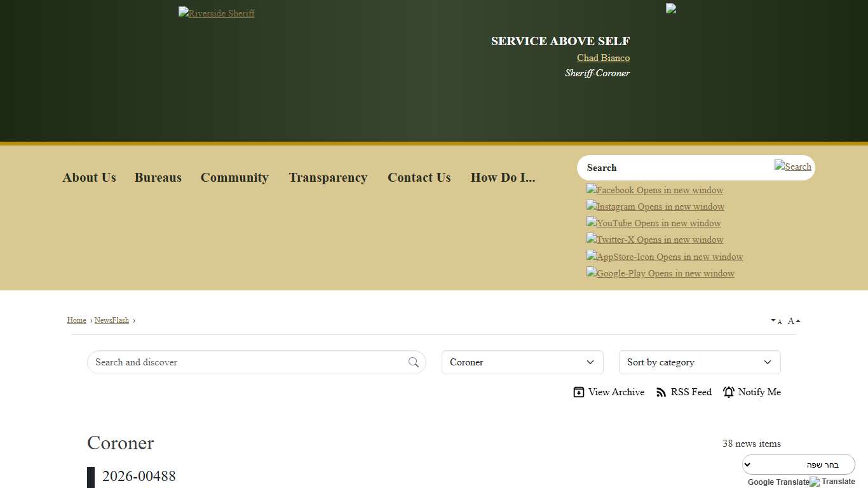Open the Transparency menu
868x488 pixels.
click(328, 178)
